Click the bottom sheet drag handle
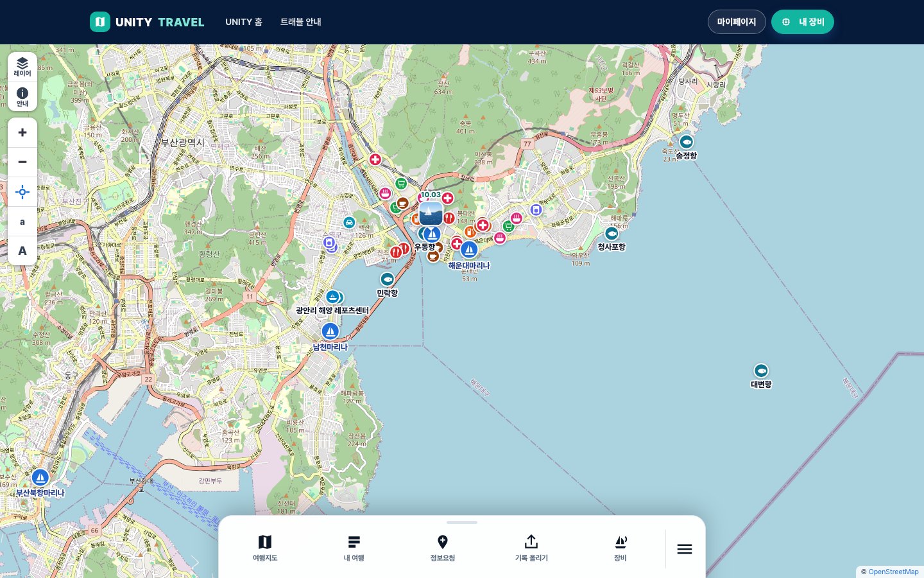Screen dimensions: 924x578 (462, 522)
